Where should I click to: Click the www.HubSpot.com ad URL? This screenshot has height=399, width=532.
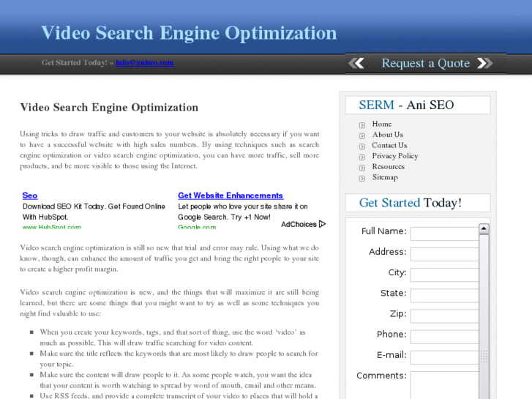pos(51,227)
